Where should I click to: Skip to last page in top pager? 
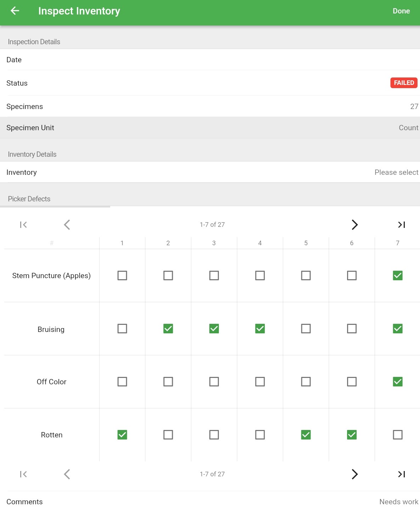point(401,225)
